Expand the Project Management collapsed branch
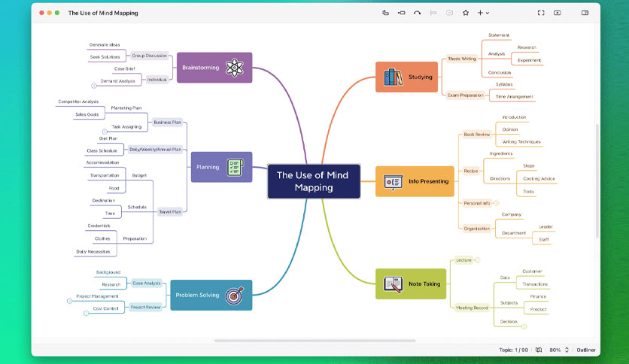 click(x=69, y=301)
